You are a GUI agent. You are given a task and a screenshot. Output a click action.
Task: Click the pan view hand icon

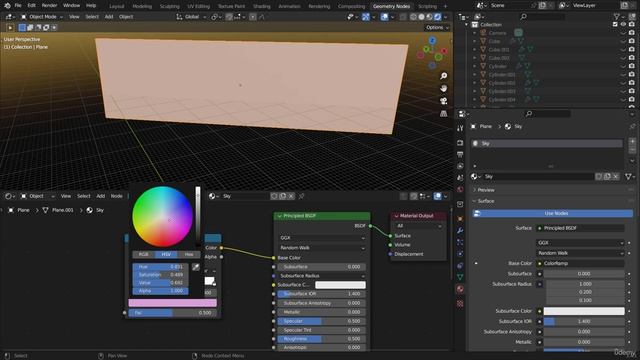tap(444, 89)
